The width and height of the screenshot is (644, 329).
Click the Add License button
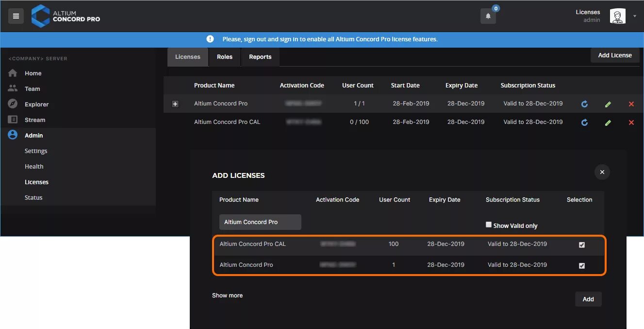pos(615,55)
